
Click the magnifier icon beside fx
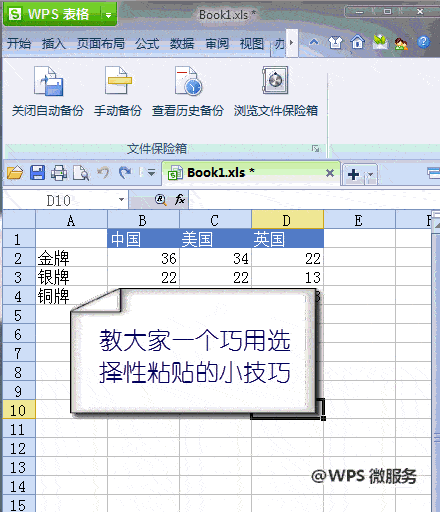pyautogui.click(x=161, y=199)
